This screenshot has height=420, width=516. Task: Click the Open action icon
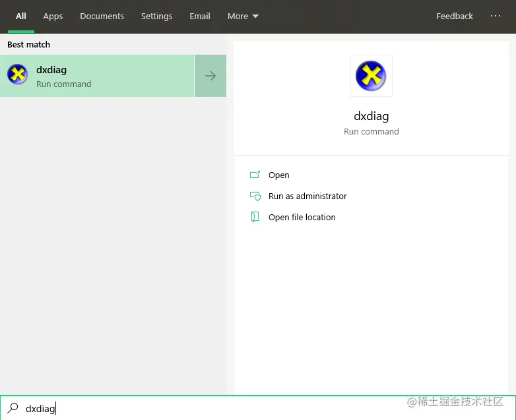[x=255, y=175]
